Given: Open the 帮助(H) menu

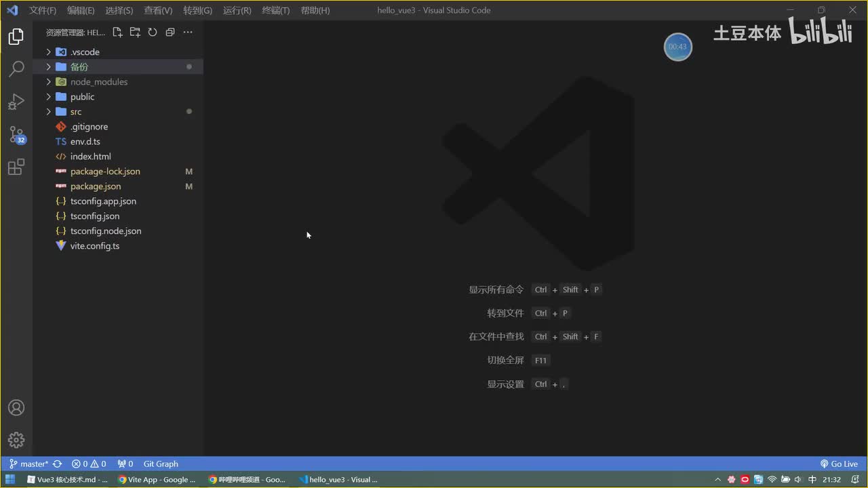Looking at the screenshot, I should 315,10.
